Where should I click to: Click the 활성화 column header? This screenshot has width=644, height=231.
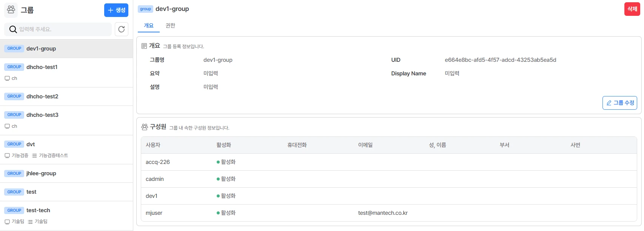(x=223, y=145)
